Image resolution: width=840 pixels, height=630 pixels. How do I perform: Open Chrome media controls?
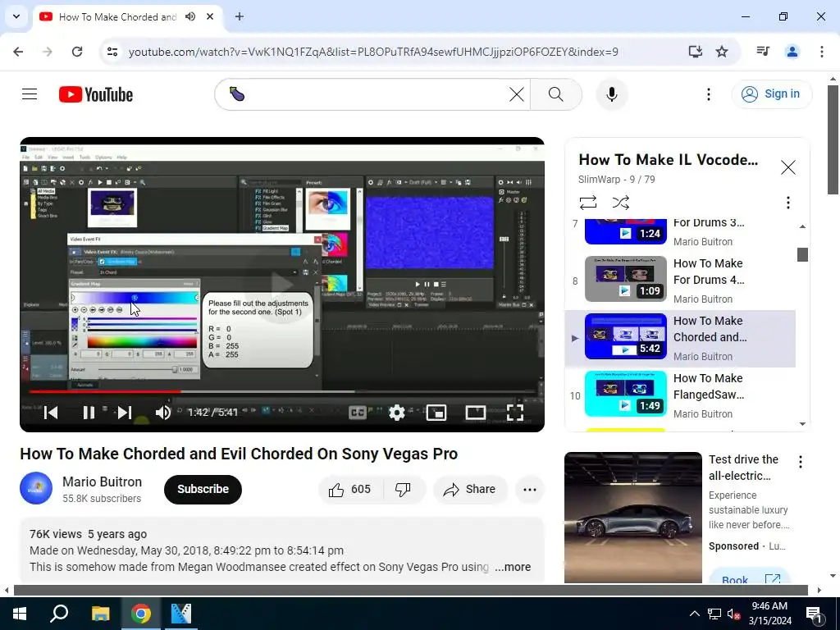(763, 52)
